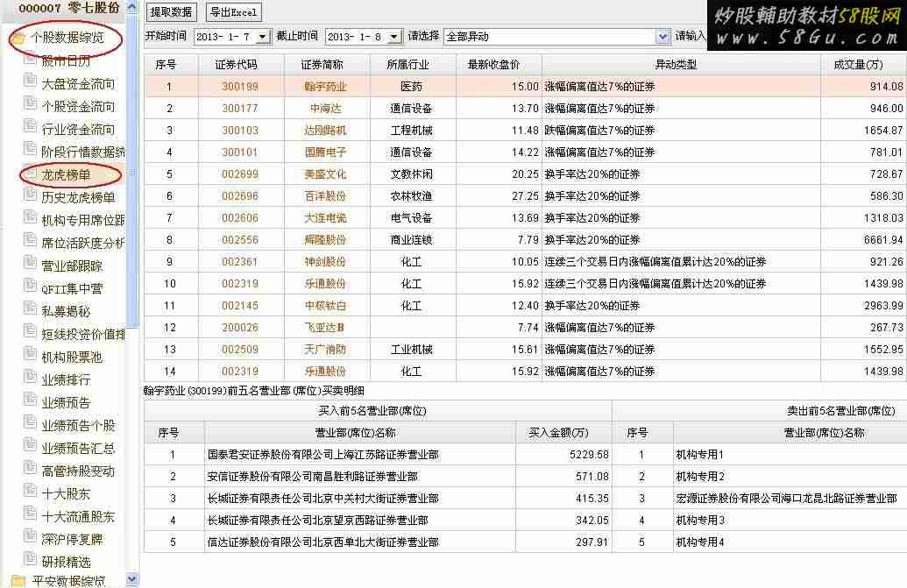Click document icon beside 研报精选
The image size is (907, 588).
coord(30,558)
